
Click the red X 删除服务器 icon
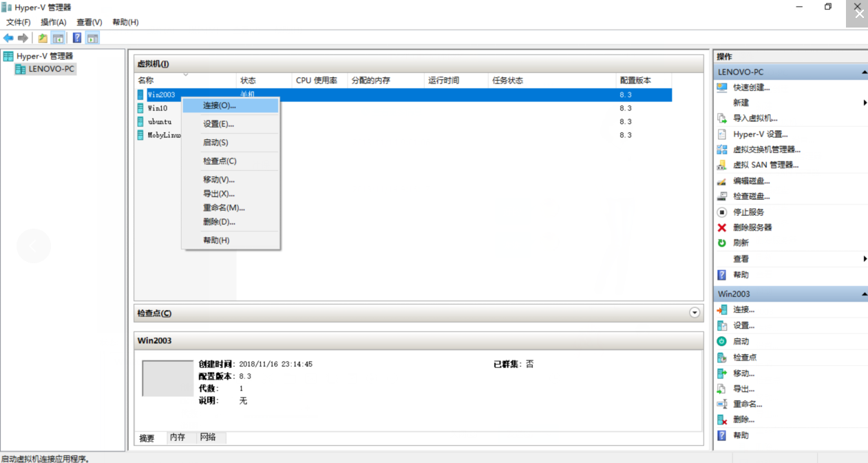coord(722,227)
